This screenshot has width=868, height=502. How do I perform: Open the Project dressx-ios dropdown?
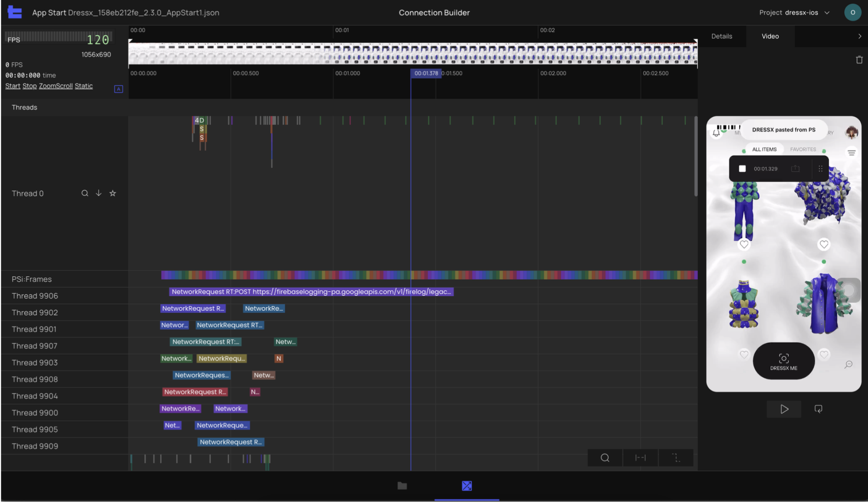coord(795,12)
